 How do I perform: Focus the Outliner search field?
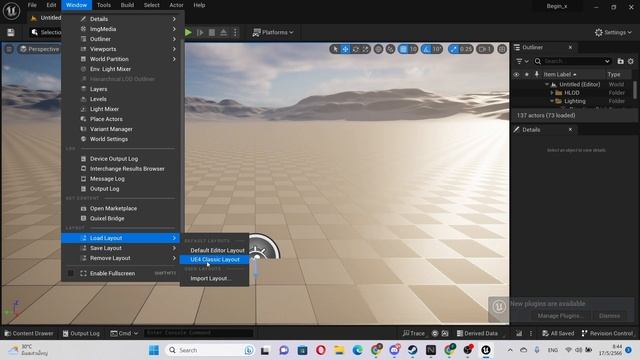573,61
